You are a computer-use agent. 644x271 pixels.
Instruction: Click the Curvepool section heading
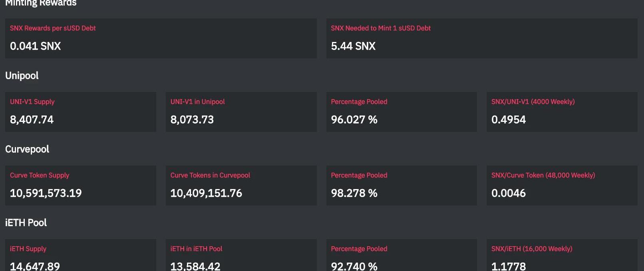(x=27, y=149)
